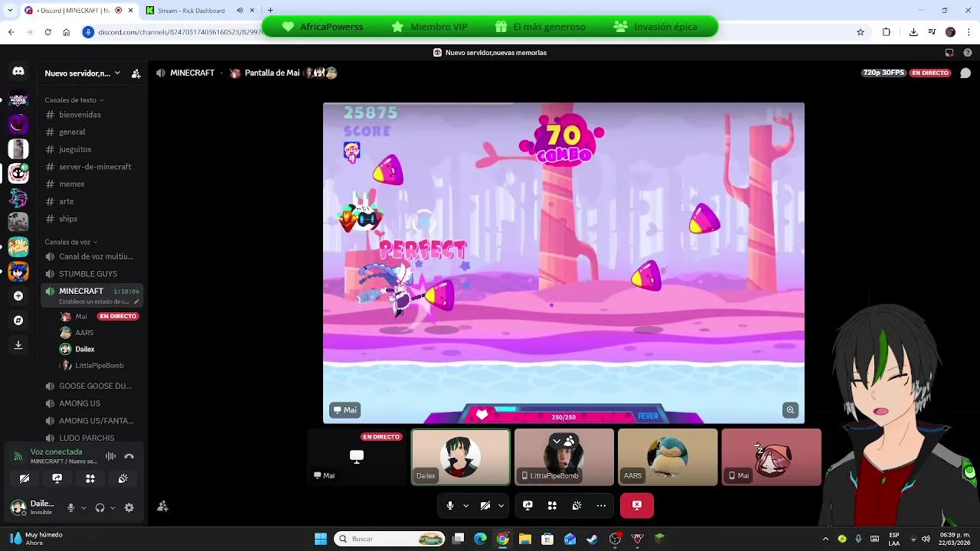Click the Windows Start button

tap(321, 539)
